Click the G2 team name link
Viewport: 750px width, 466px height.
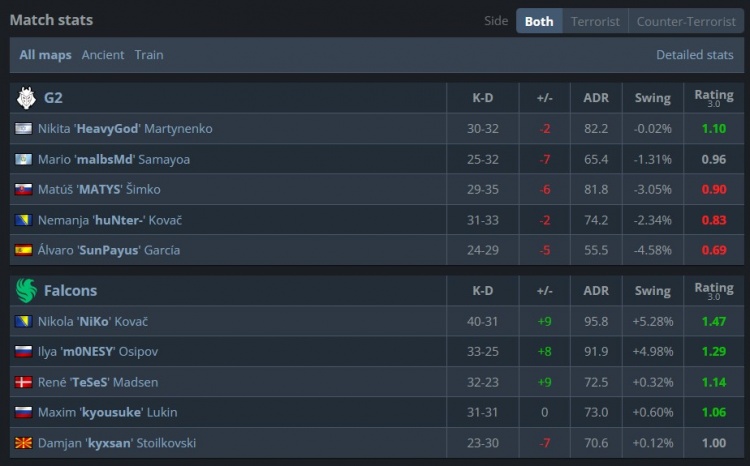tap(53, 98)
